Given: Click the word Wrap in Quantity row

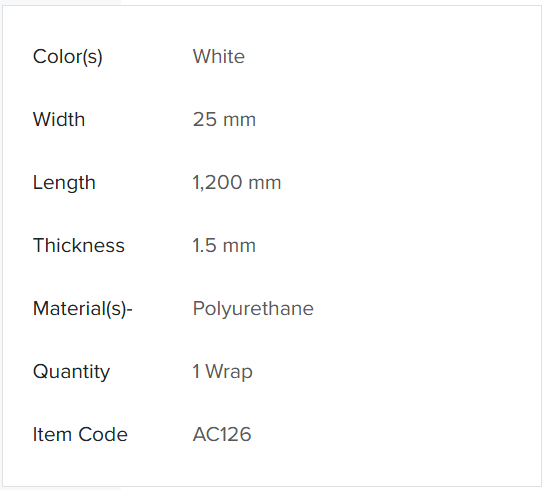Looking at the screenshot, I should click(229, 372).
